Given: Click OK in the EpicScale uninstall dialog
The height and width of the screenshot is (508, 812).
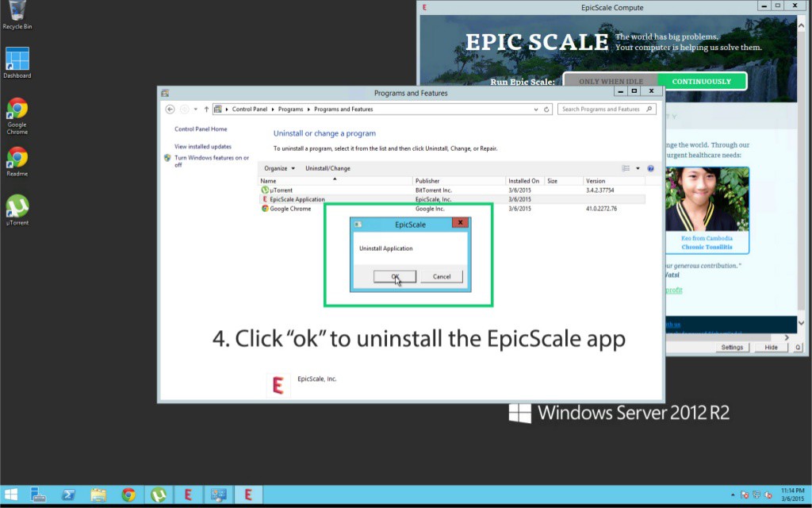Looking at the screenshot, I should coord(395,276).
